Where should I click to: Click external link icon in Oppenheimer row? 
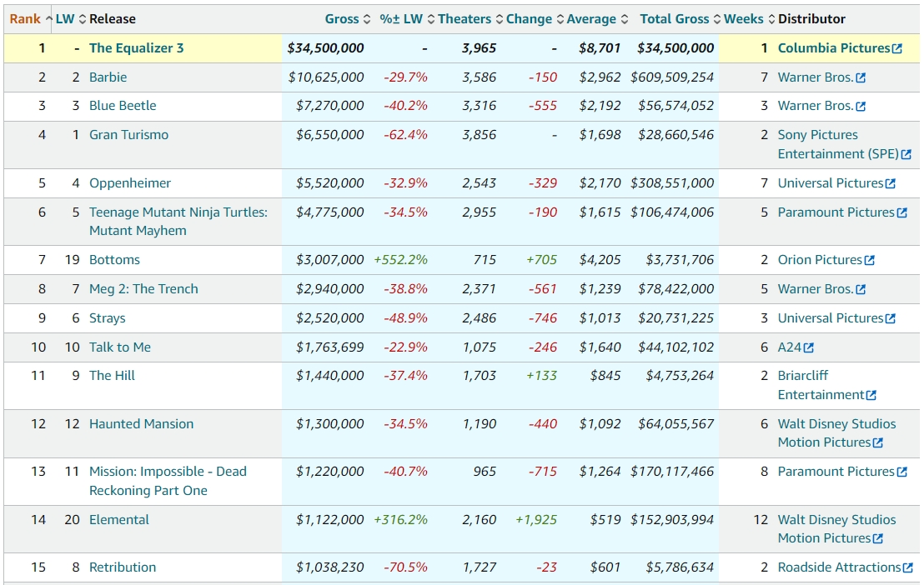point(891,184)
